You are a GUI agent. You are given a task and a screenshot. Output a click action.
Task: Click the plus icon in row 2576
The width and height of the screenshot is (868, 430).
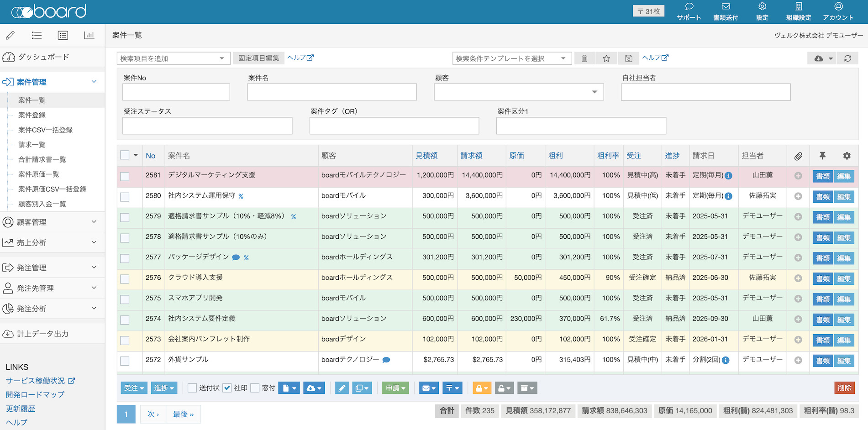(798, 278)
